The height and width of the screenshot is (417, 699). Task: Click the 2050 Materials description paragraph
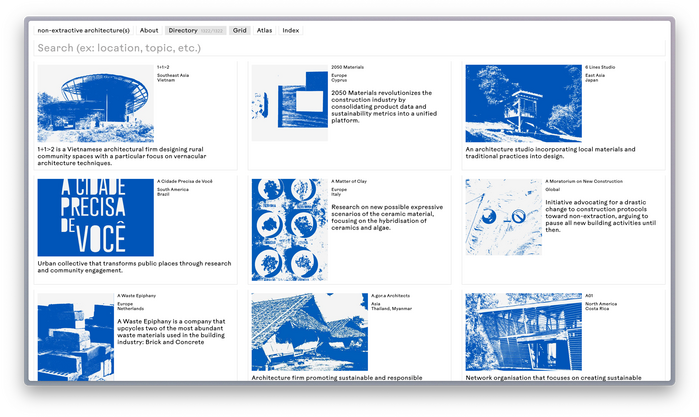384,107
